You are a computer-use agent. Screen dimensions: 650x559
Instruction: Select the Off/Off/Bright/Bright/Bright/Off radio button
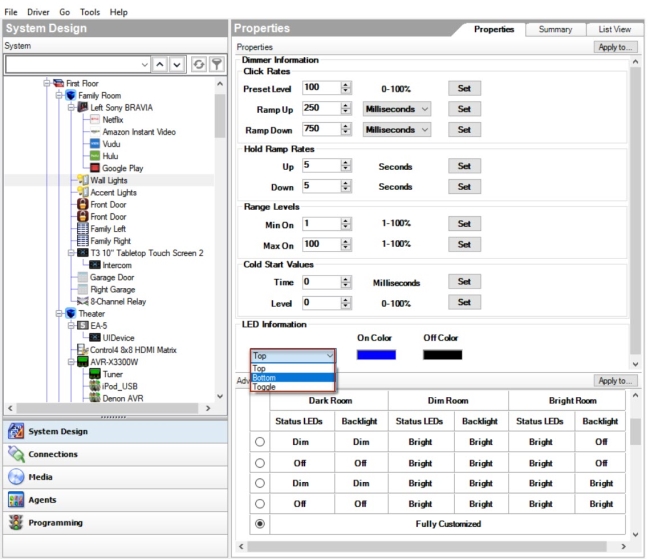point(260,463)
